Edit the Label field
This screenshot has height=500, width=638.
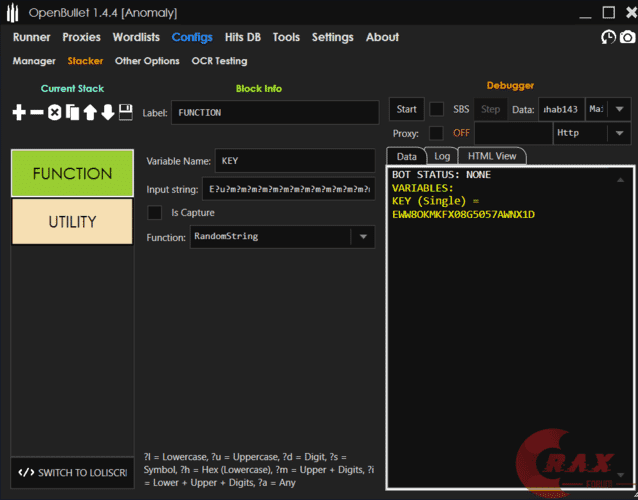click(x=275, y=112)
